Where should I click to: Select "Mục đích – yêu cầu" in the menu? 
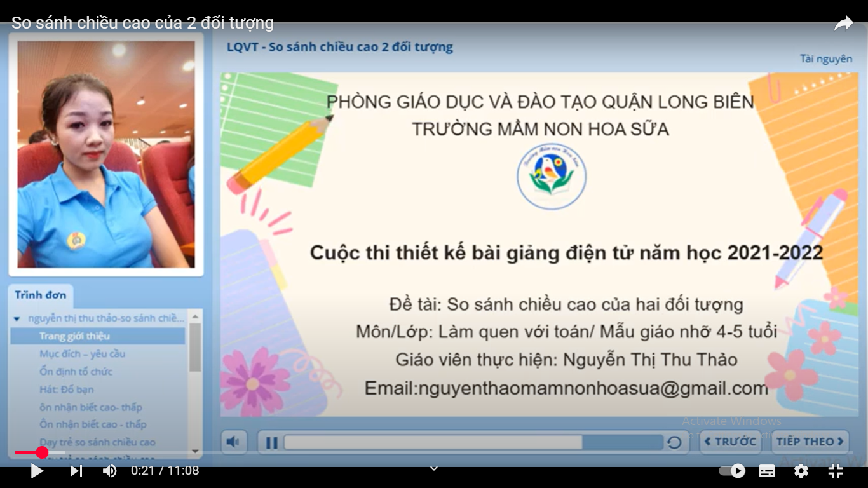83,354
